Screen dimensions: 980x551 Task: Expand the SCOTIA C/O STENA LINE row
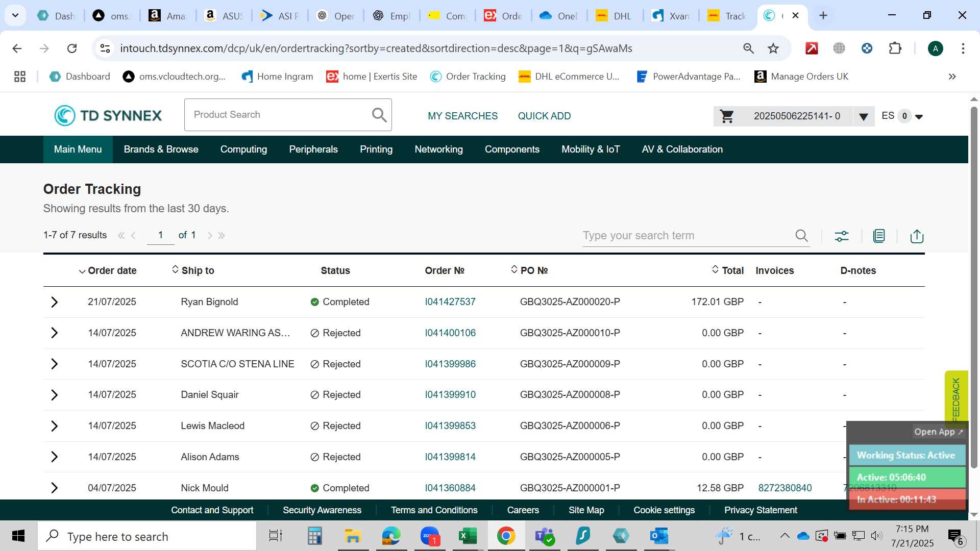coord(55,364)
